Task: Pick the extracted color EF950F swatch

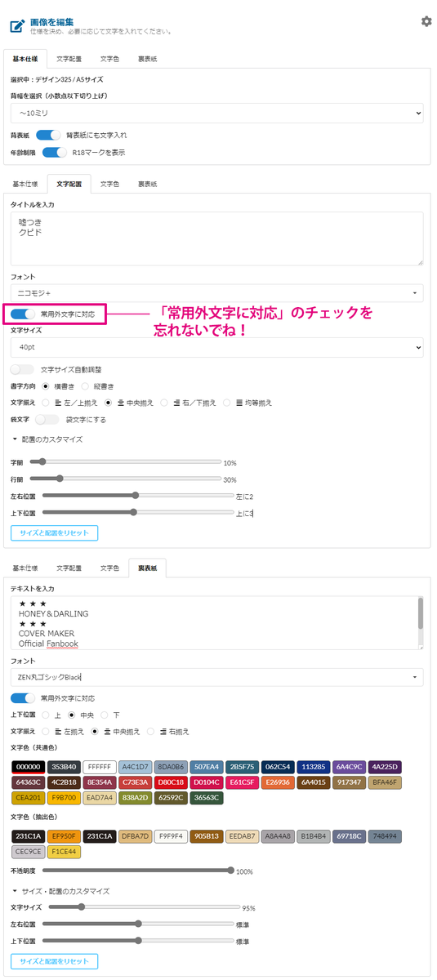Action: [64, 836]
